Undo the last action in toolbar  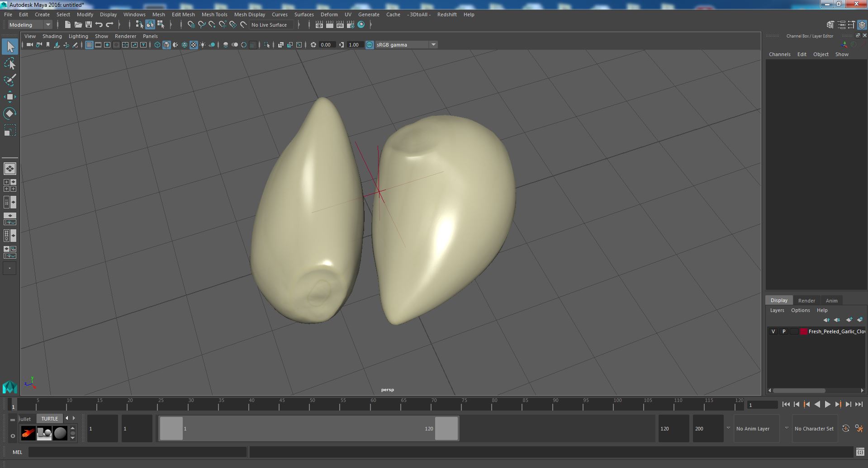click(99, 24)
